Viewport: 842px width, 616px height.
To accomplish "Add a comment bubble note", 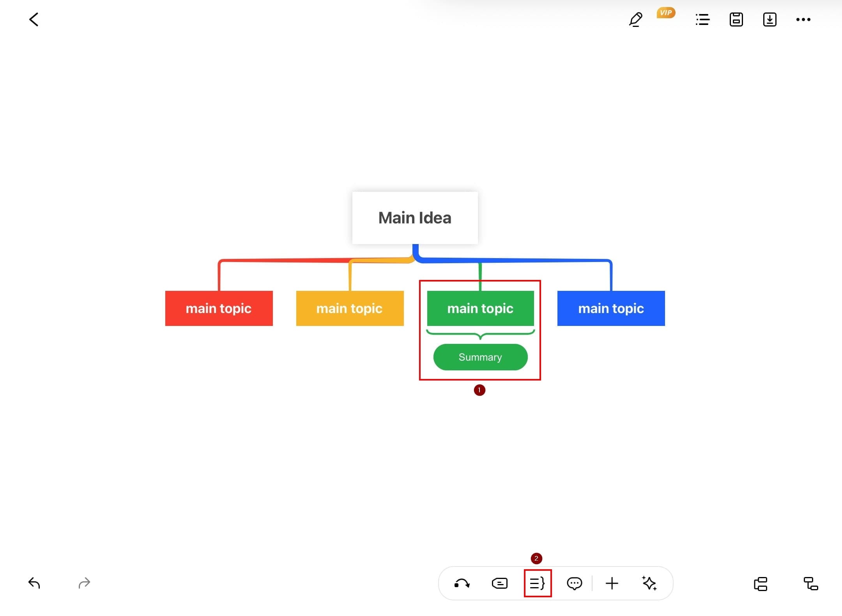I will [x=574, y=583].
